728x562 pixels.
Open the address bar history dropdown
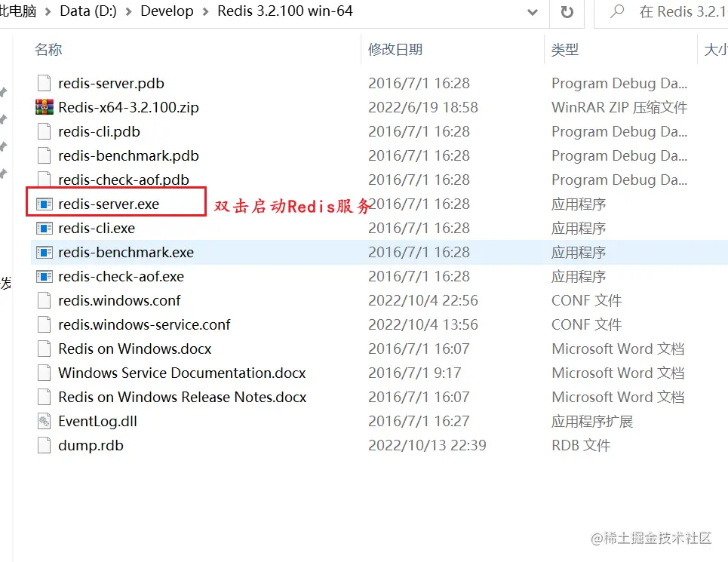[x=533, y=12]
